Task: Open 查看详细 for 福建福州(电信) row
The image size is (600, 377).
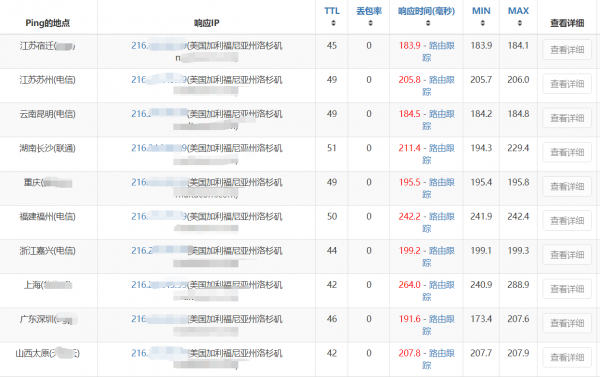Action: click(567, 221)
